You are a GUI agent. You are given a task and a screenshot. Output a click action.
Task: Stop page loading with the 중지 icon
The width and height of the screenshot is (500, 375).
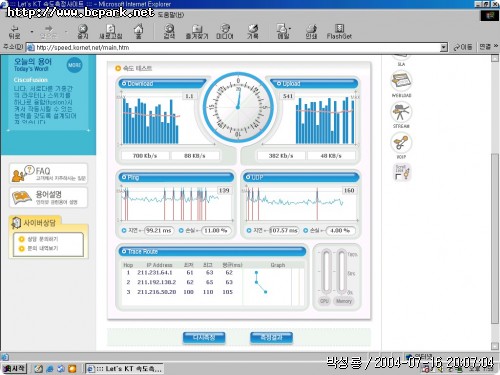(83, 32)
